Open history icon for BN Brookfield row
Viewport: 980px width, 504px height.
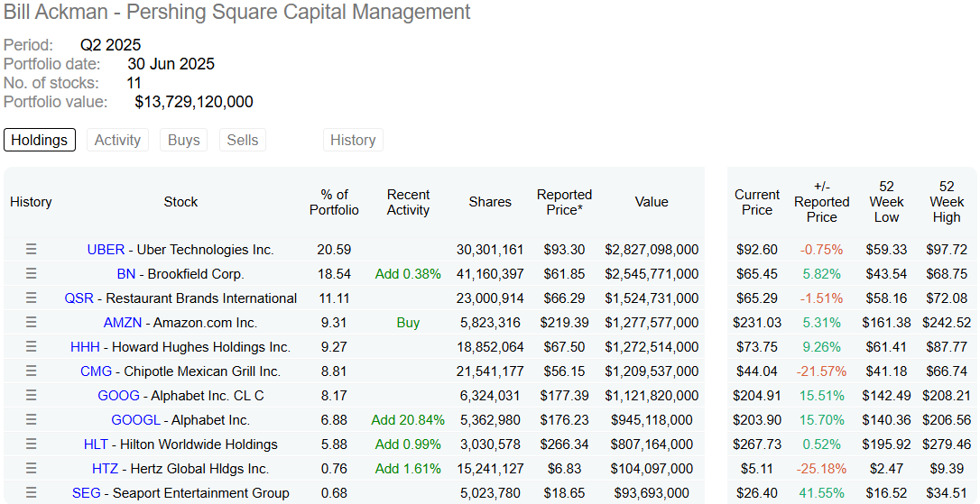pyautogui.click(x=31, y=273)
